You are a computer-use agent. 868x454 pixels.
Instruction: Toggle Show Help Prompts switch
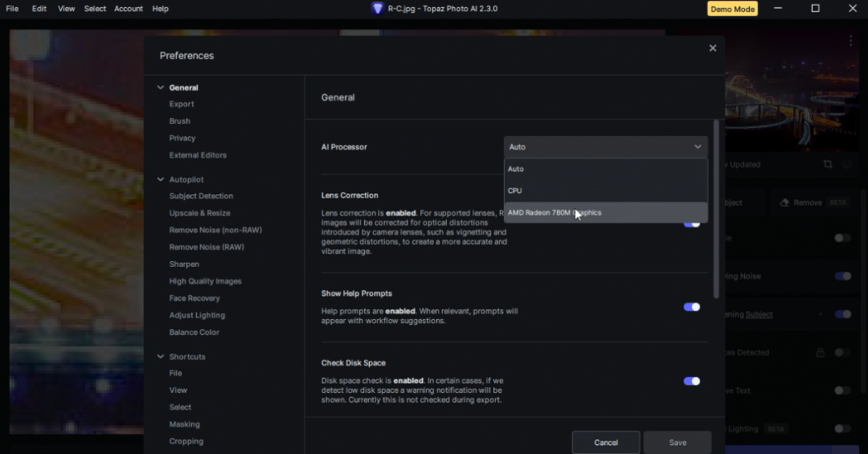tap(691, 307)
